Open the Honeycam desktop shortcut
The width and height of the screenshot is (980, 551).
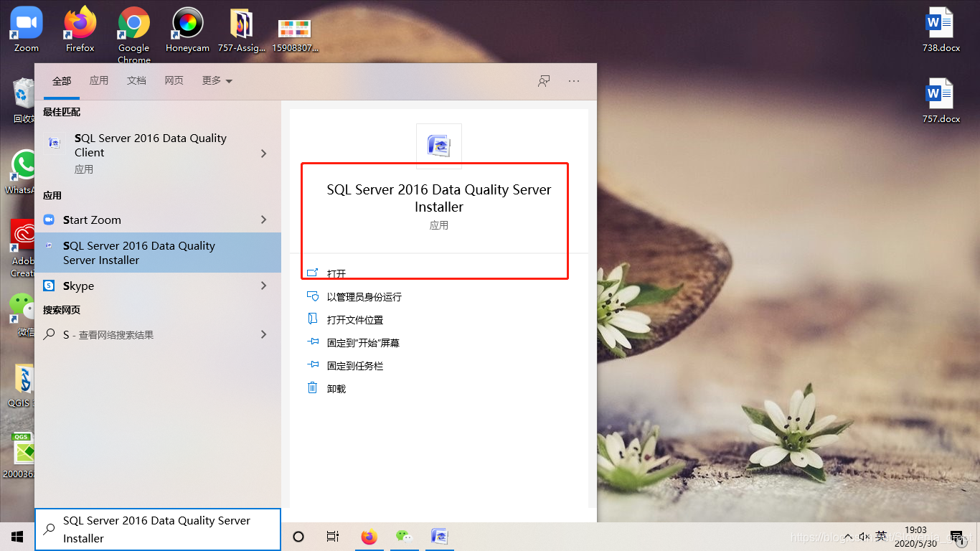pos(188,29)
